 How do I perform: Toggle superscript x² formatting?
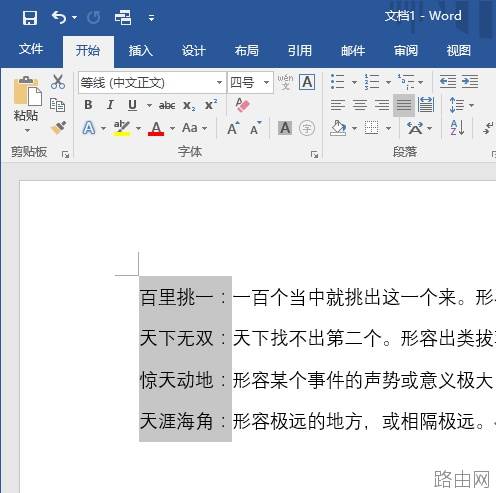211,105
